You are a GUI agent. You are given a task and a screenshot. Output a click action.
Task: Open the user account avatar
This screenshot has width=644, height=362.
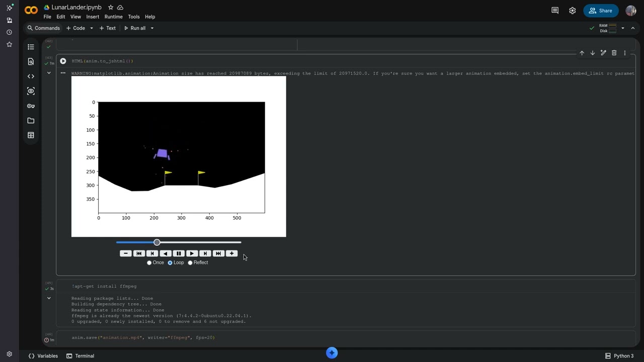pos(631,11)
